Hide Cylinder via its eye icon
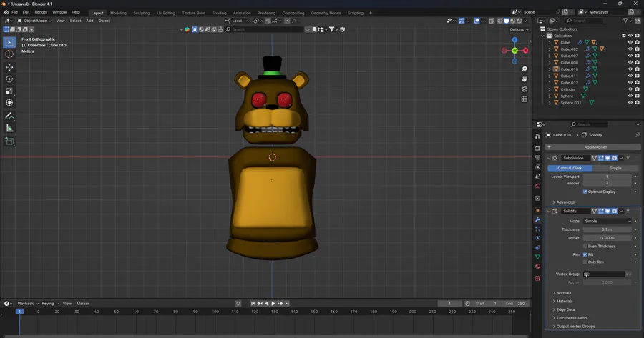Image resolution: width=644 pixels, height=338 pixels. coord(630,89)
